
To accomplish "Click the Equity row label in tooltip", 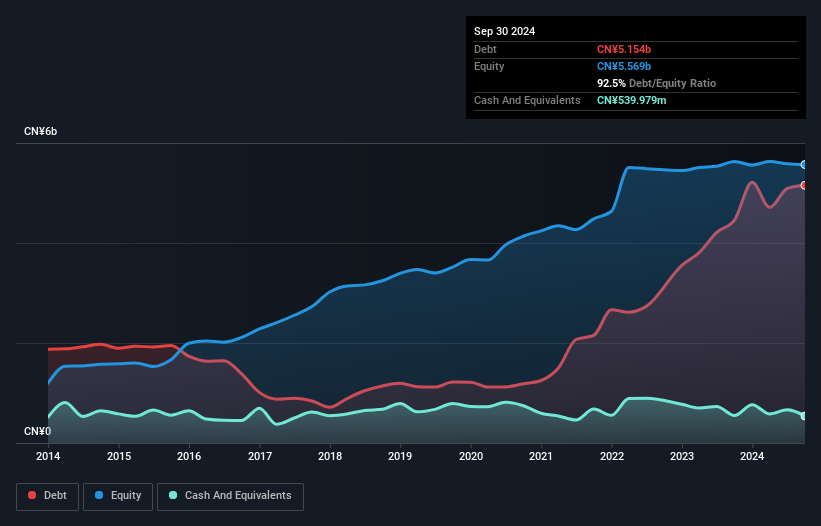I will tap(489, 66).
